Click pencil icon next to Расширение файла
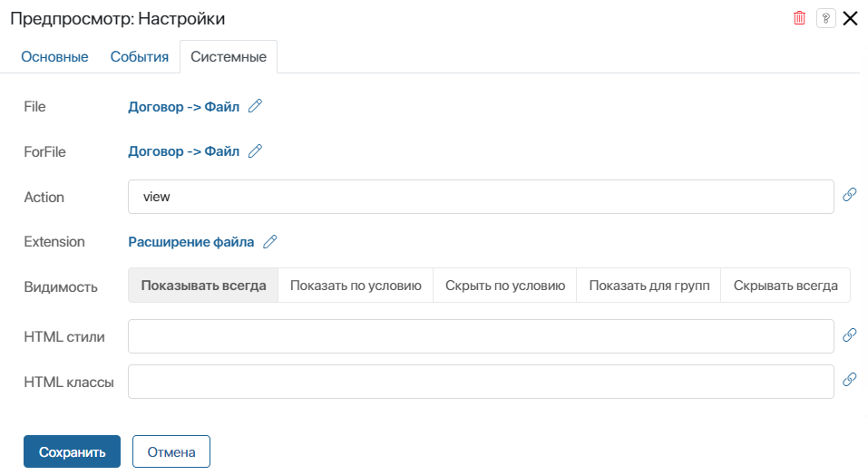The height and width of the screenshot is (475, 868). pyautogui.click(x=269, y=242)
